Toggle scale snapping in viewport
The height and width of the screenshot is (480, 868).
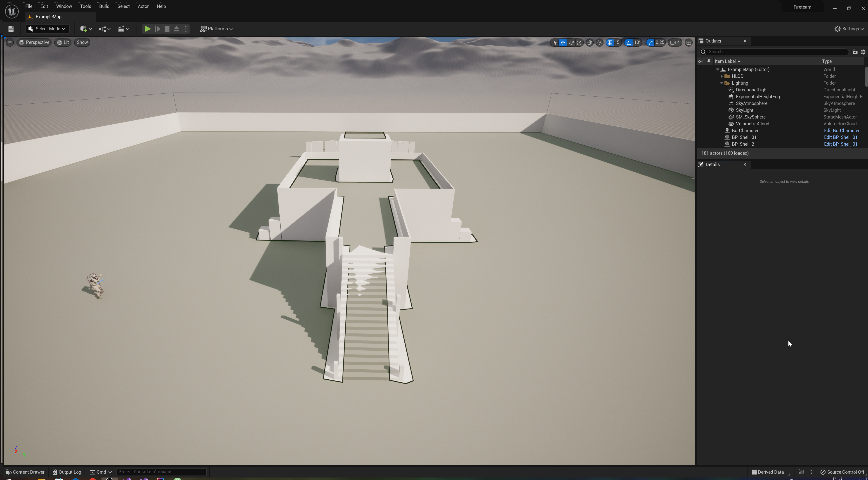click(x=650, y=43)
